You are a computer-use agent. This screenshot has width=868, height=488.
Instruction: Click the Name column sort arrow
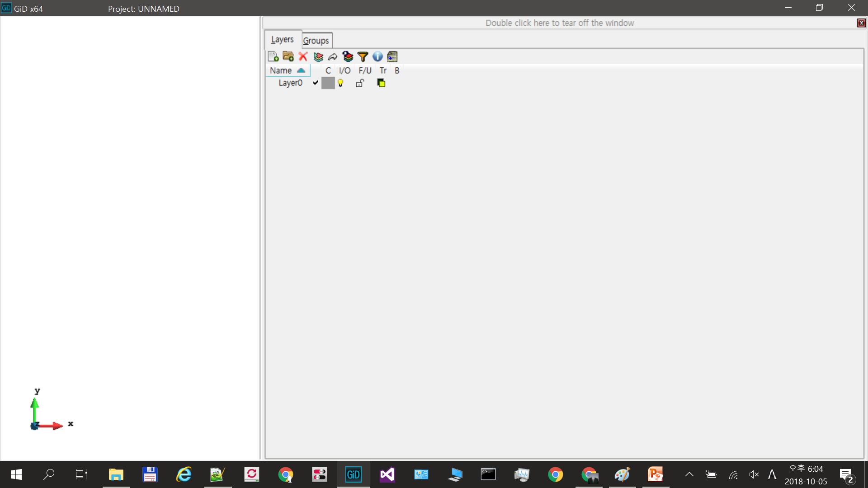coord(301,70)
